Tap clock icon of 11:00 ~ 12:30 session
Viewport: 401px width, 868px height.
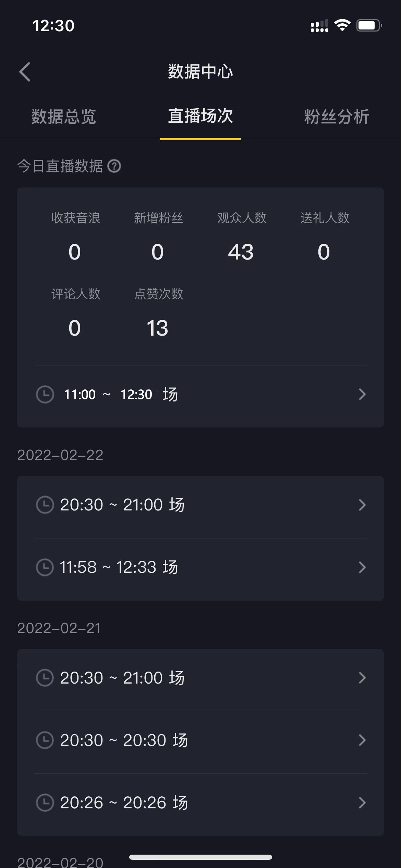[x=45, y=394]
